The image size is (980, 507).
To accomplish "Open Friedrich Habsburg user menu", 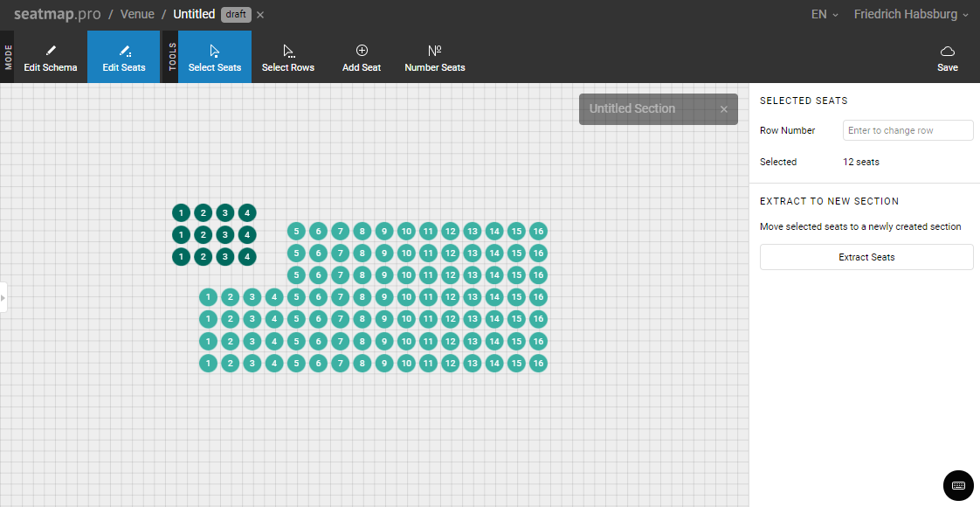I will click(x=910, y=15).
